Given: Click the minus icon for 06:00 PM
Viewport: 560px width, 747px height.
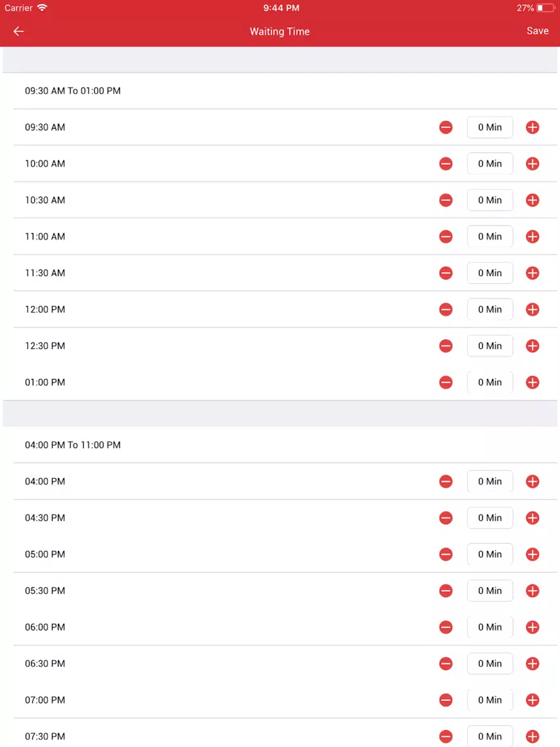Looking at the screenshot, I should click(446, 627).
